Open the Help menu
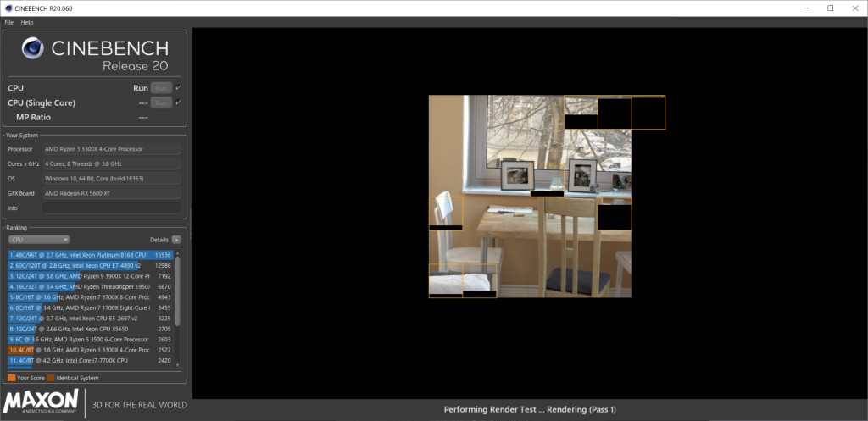868x421 pixels. tap(27, 23)
